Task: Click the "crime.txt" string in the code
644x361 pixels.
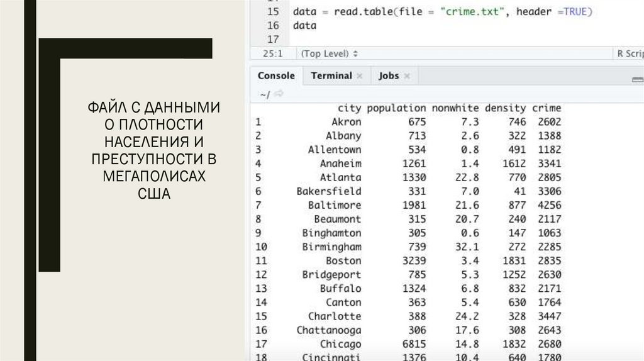Action: tap(477, 12)
